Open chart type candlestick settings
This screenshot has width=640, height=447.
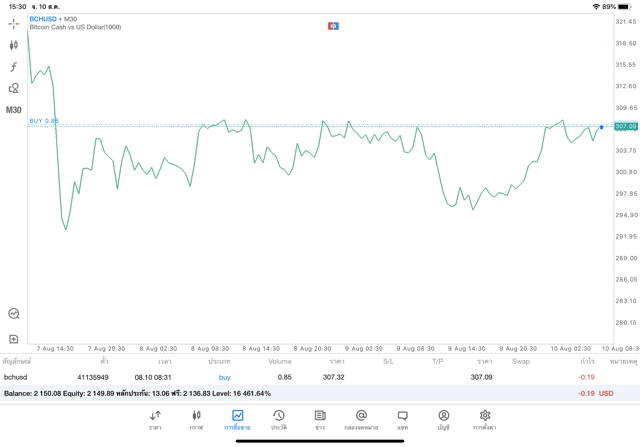[14, 44]
